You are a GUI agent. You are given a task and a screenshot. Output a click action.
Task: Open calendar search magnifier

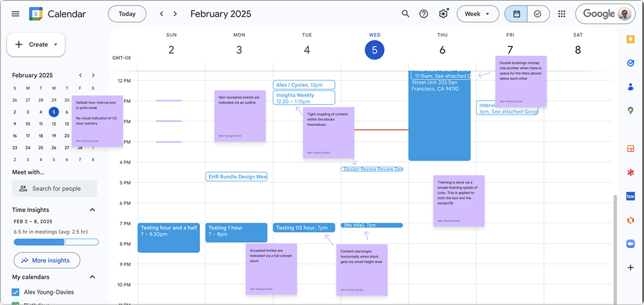click(x=406, y=14)
